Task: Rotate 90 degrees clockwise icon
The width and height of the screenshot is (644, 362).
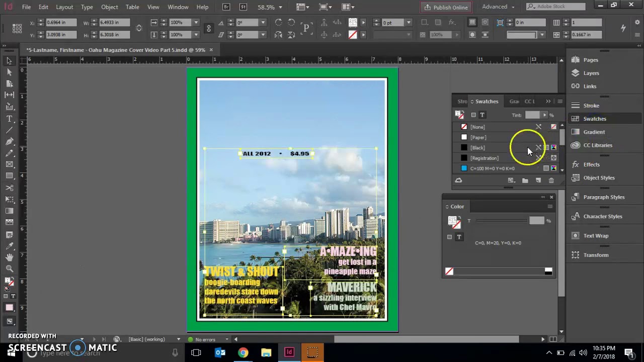Action: (x=278, y=23)
